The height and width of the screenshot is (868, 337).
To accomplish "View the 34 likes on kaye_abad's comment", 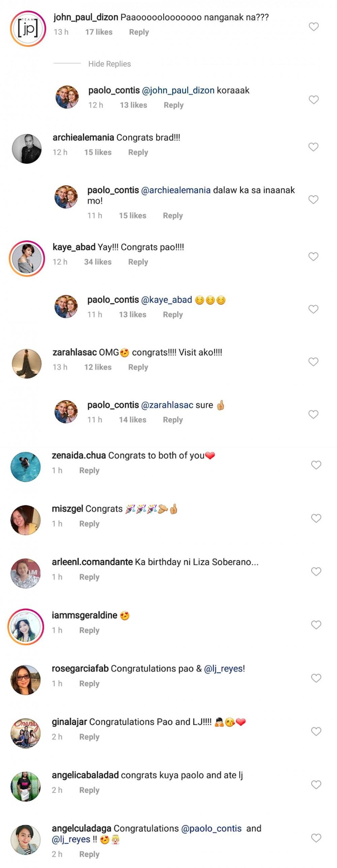I will tap(98, 262).
